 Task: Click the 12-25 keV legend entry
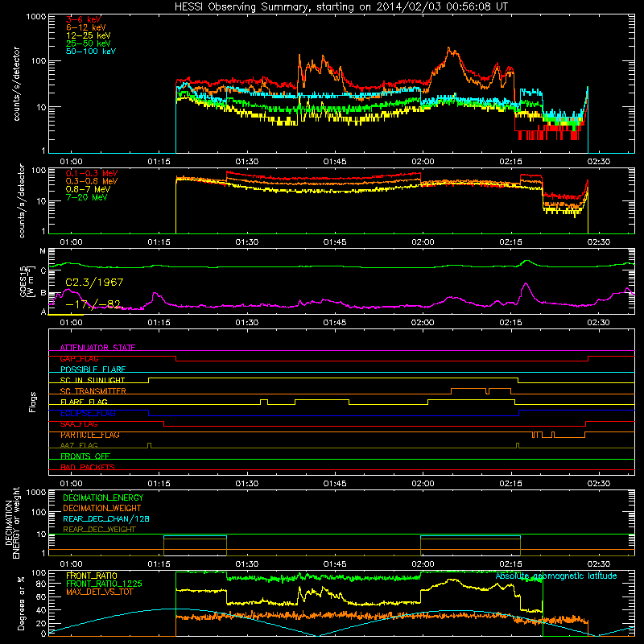coord(89,35)
